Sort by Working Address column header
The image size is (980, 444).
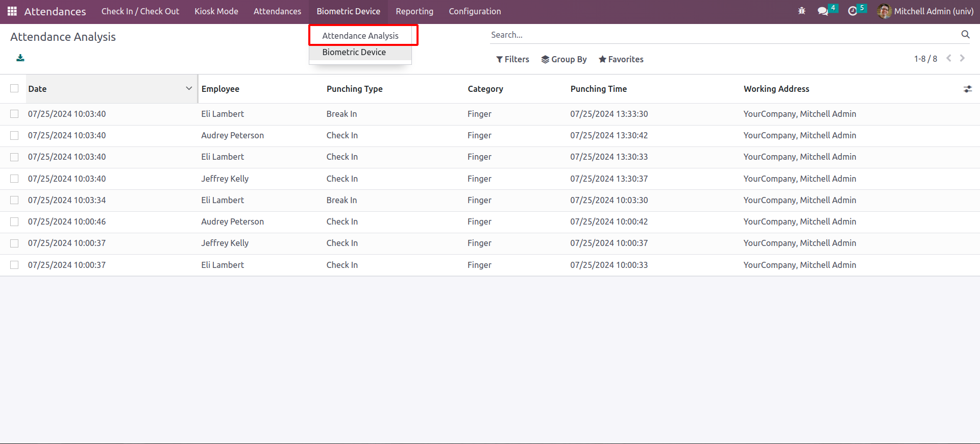pyautogui.click(x=776, y=89)
